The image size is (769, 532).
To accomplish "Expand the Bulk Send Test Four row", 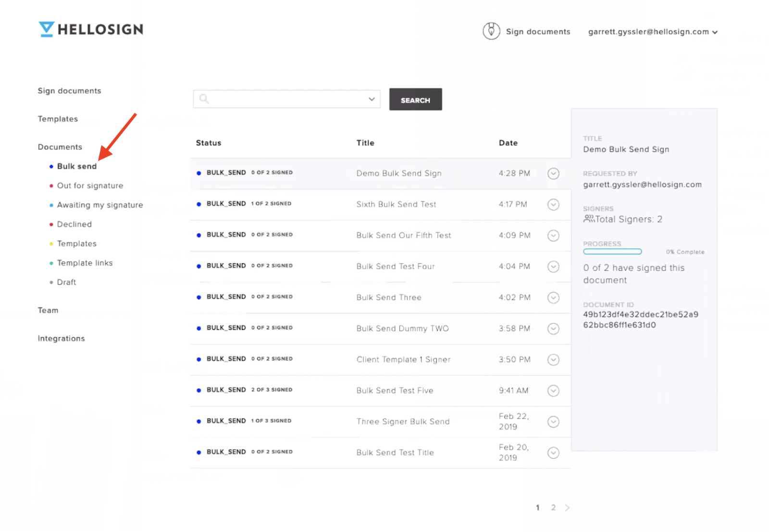I will (x=553, y=267).
